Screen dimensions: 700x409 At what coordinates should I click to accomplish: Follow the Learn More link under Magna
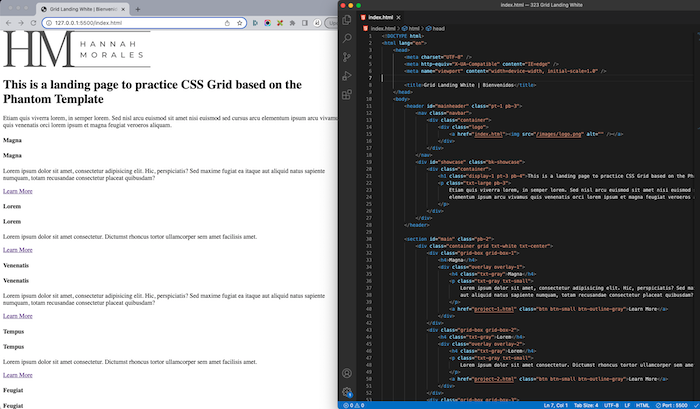pos(17,191)
